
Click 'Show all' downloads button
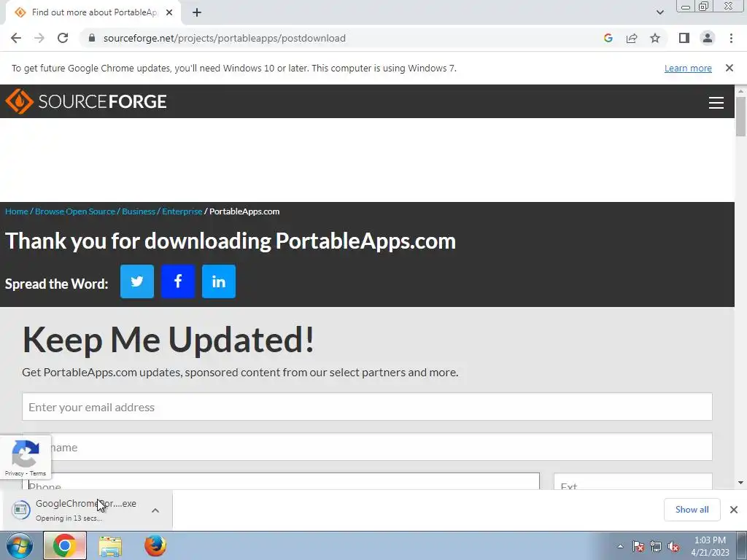(692, 510)
